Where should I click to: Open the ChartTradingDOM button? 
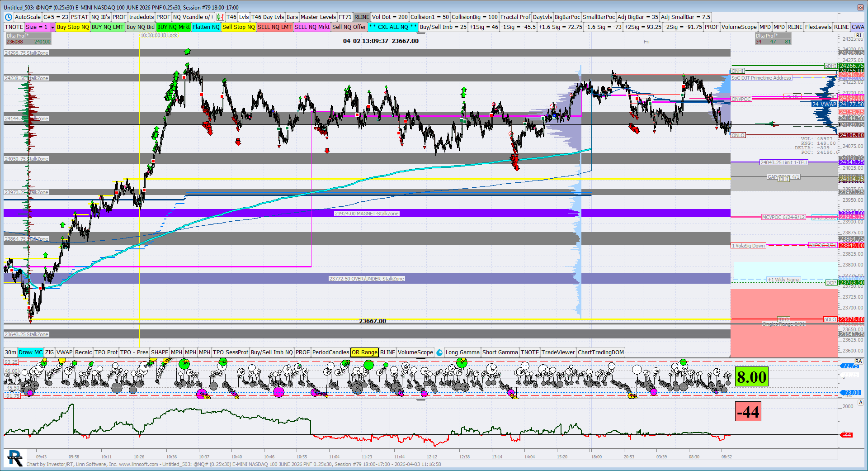click(600, 352)
